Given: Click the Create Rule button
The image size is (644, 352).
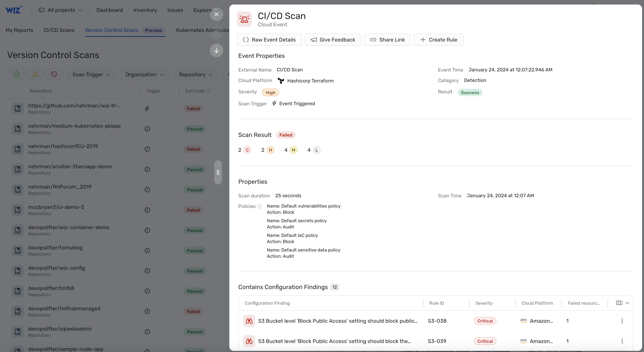Looking at the screenshot, I should [x=439, y=39].
